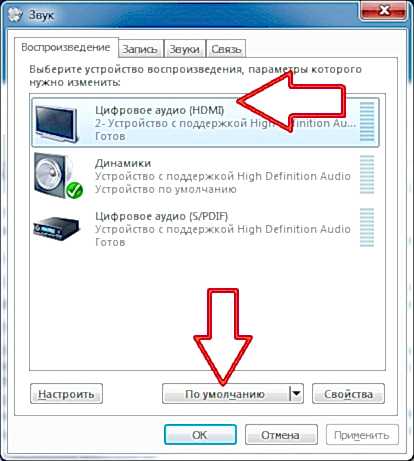
Task: Click the HDMI device volume level meter
Action: pyautogui.click(x=367, y=122)
